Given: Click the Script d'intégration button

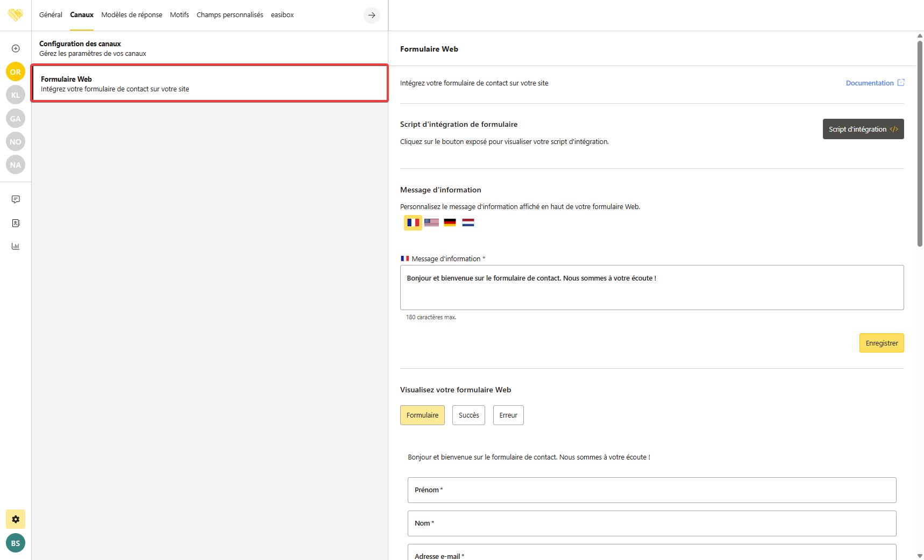Looking at the screenshot, I should click(863, 129).
